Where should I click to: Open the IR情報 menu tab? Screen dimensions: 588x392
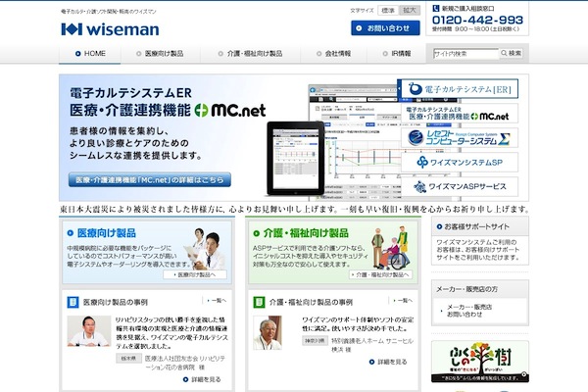tap(396, 54)
